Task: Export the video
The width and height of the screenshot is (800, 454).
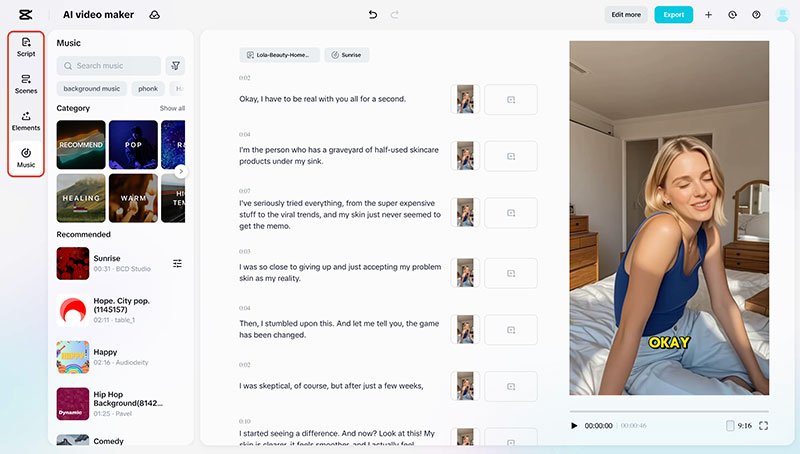Action: tap(673, 15)
